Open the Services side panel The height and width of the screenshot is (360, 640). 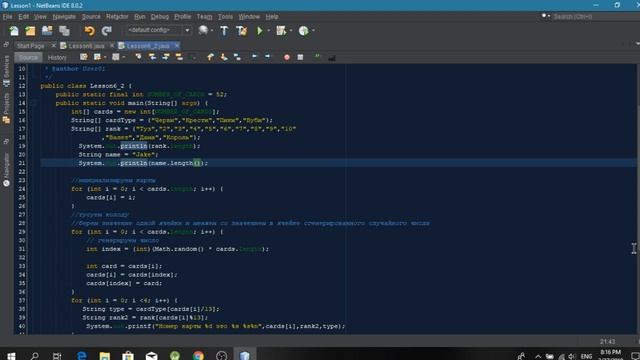[6, 71]
